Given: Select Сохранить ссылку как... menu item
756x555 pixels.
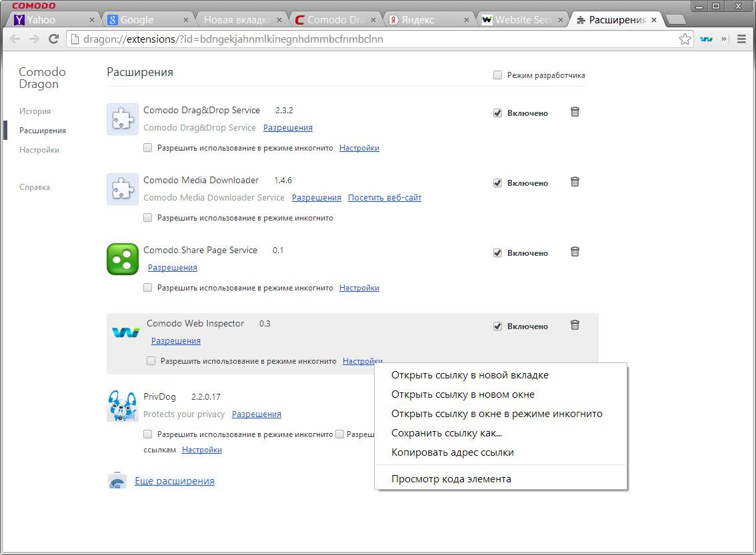Looking at the screenshot, I should 501,432.
